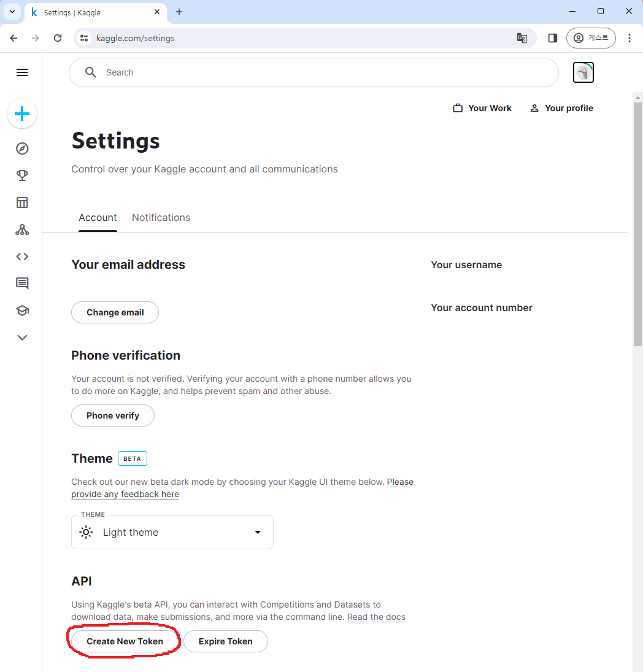Click Create New Token button
Image resolution: width=643 pixels, height=672 pixels.
click(x=125, y=641)
